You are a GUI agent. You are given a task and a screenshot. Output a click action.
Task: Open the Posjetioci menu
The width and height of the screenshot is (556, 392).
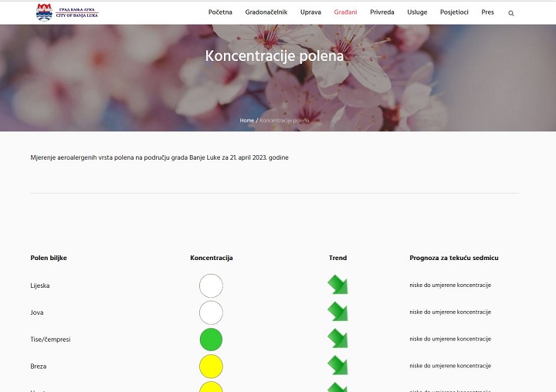[454, 12]
